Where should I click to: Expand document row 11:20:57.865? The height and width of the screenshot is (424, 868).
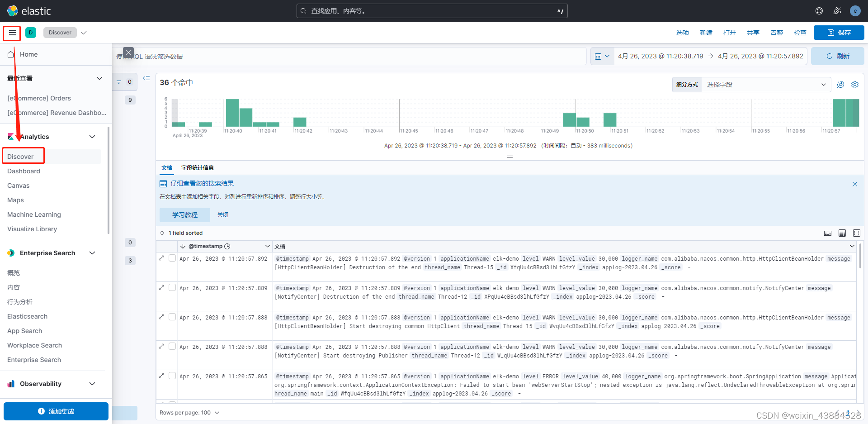(161, 376)
